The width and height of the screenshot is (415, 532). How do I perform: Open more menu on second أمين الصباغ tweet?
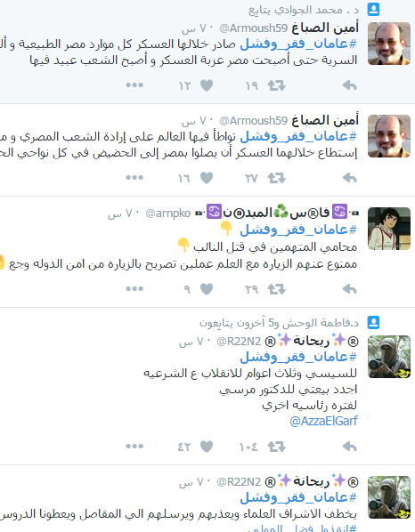134,177
